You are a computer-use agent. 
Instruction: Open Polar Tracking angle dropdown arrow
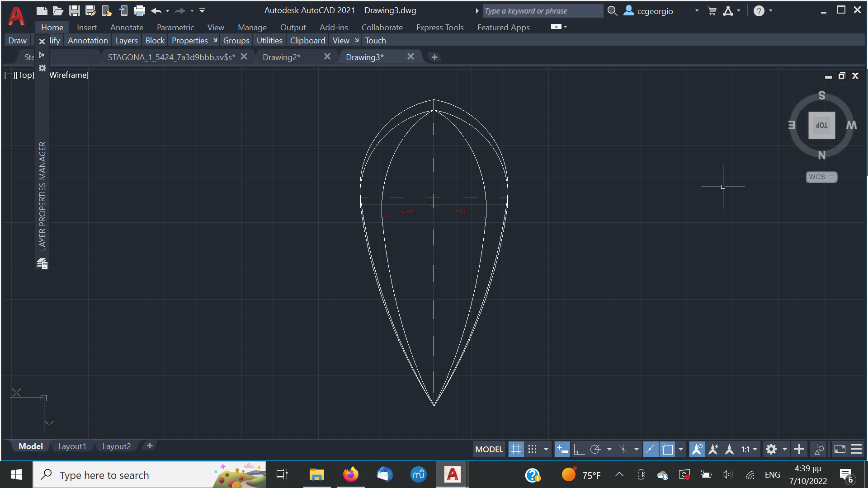[x=609, y=449]
